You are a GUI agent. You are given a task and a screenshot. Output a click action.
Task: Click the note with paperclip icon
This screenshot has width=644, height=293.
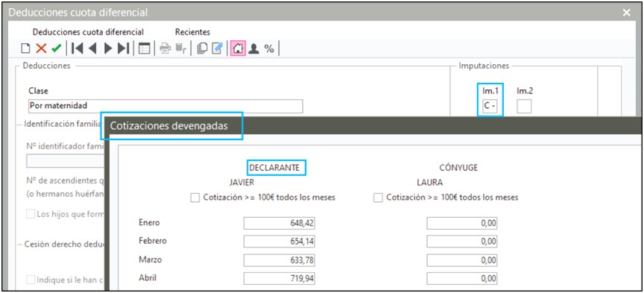pyautogui.click(x=217, y=48)
